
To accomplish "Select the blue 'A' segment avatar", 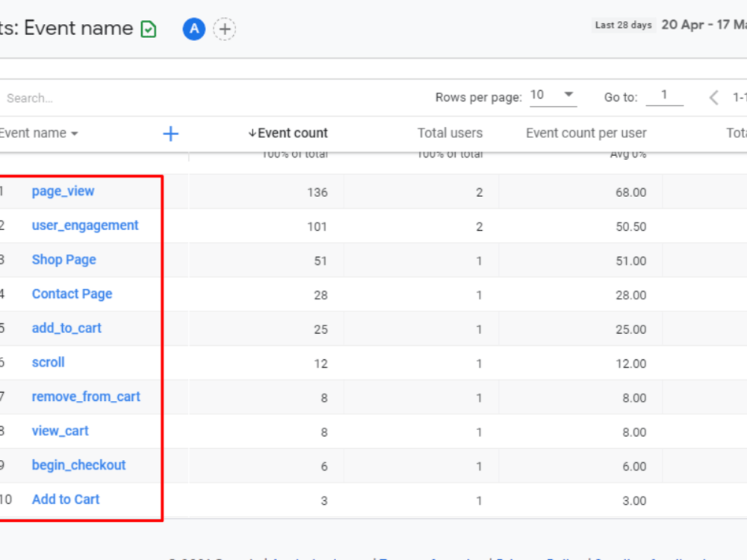I will pyautogui.click(x=194, y=29).
